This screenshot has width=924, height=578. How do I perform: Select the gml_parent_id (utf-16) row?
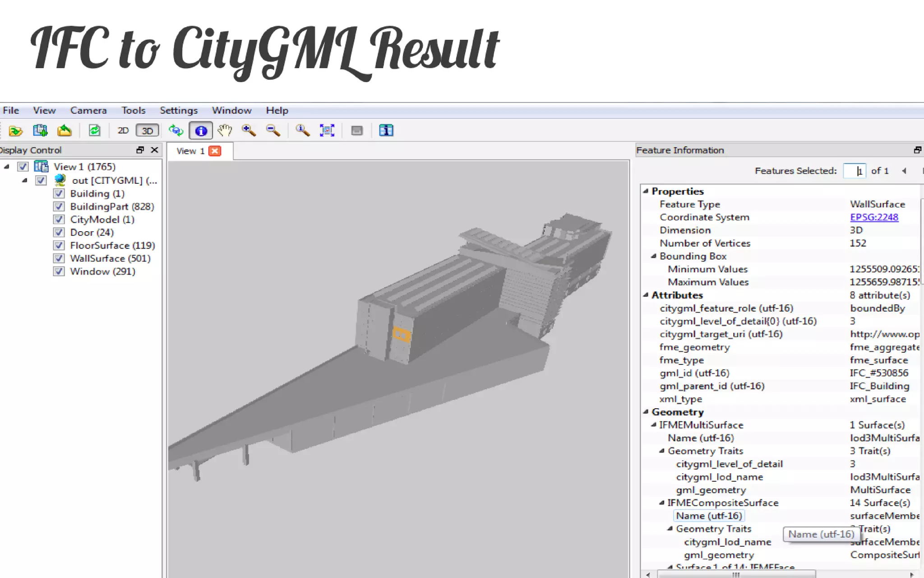pos(781,386)
